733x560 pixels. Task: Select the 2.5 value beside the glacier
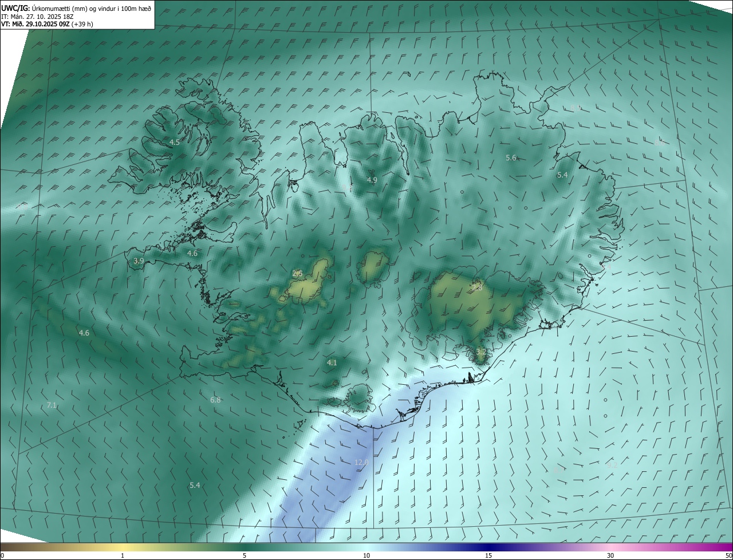[297, 273]
